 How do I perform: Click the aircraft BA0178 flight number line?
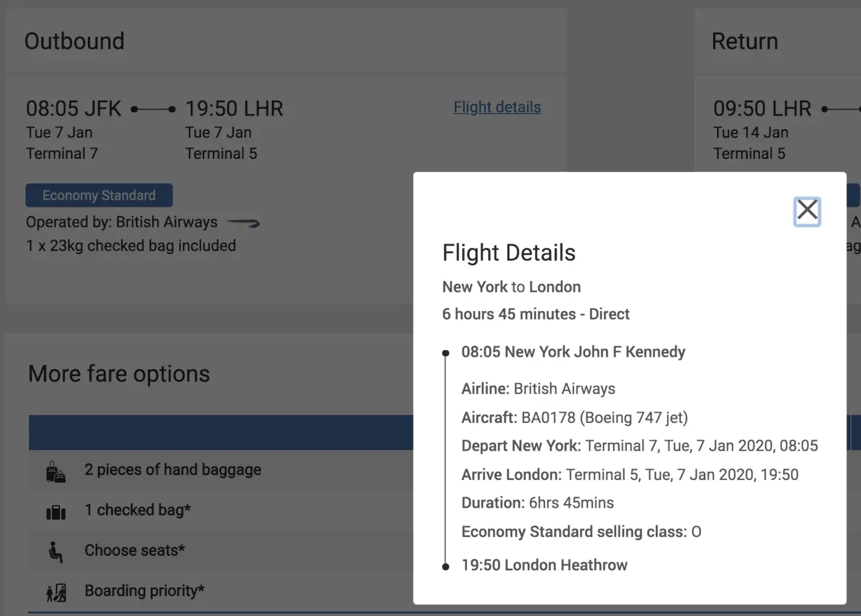click(574, 417)
